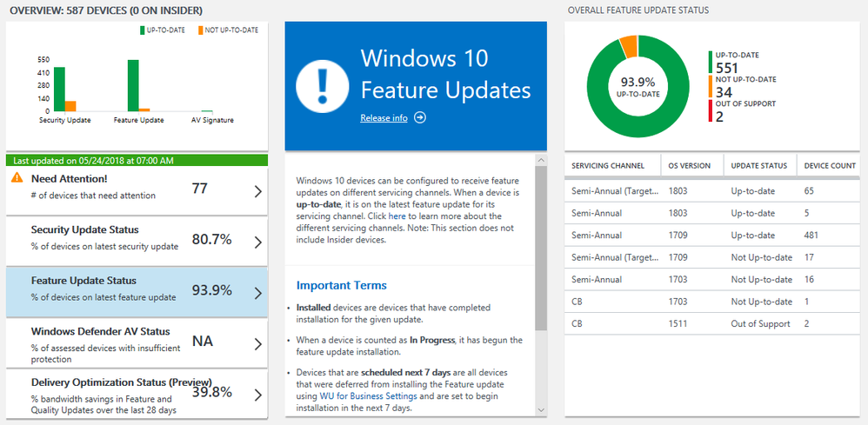Click the Semi-Annual channel cell of the 1703 row
Image resolution: width=868 pixels, height=425 pixels.
597,280
